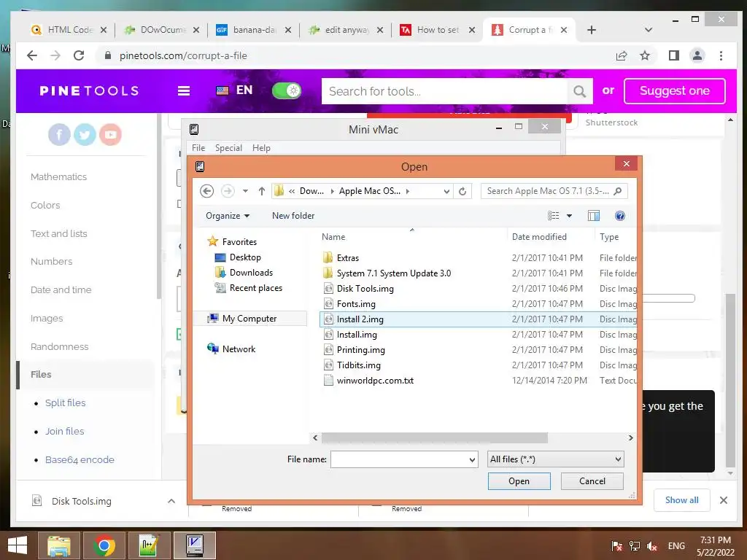
Task: Open the All files (*.*) type dropdown
Action: (x=555, y=459)
